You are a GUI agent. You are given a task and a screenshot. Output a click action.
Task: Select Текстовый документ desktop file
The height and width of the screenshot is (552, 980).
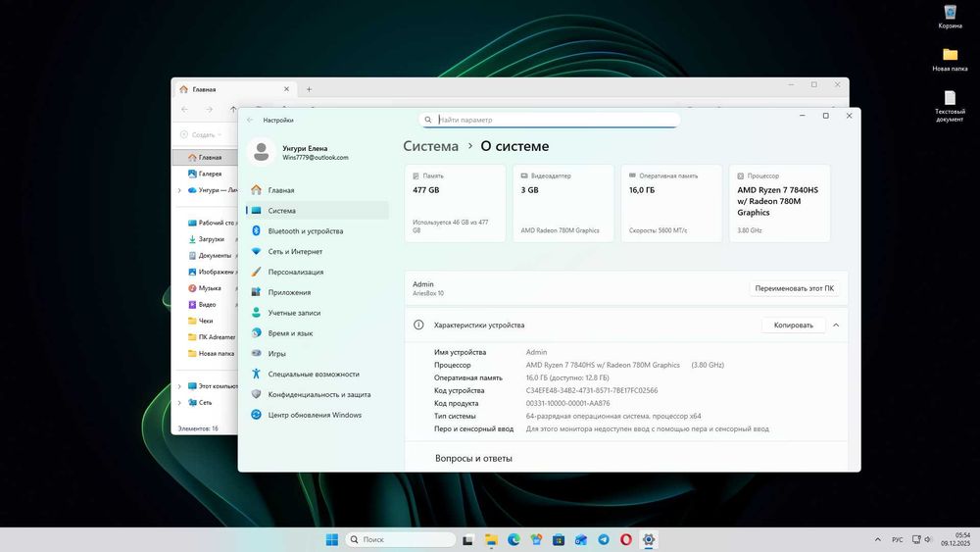(950, 106)
